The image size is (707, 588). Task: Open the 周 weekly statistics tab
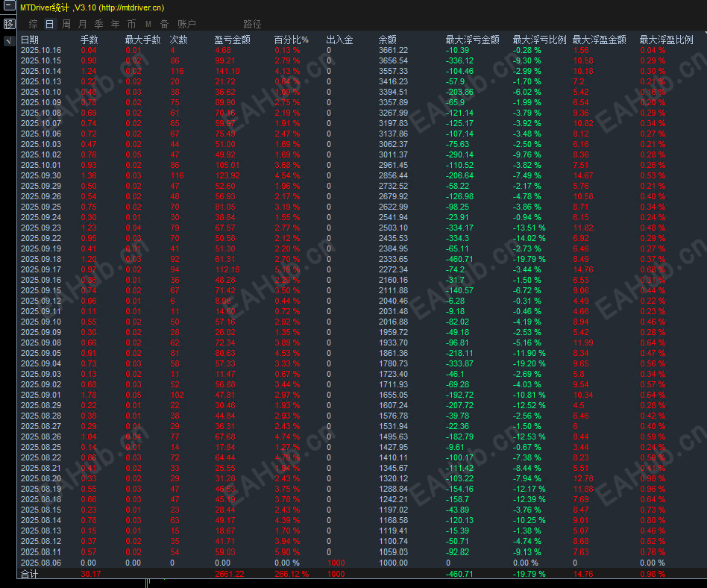click(66, 24)
